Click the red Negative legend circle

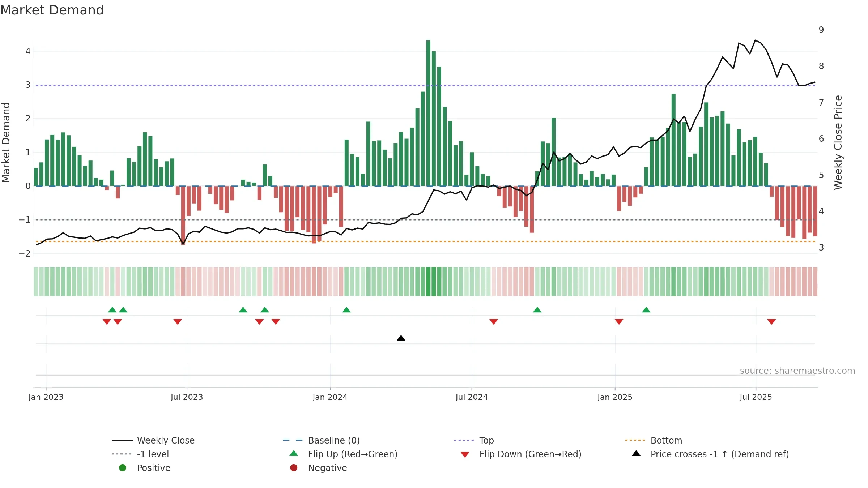click(294, 468)
